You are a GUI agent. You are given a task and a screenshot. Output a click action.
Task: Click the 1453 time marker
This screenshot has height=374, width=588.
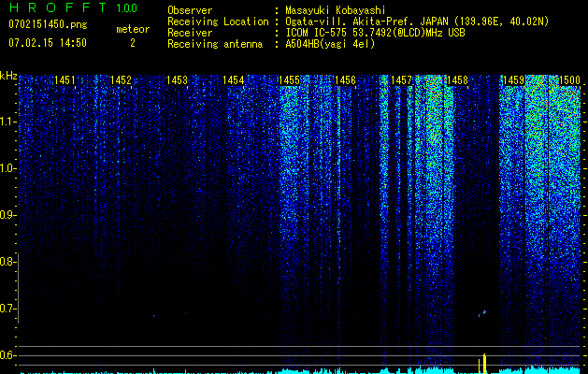point(177,80)
